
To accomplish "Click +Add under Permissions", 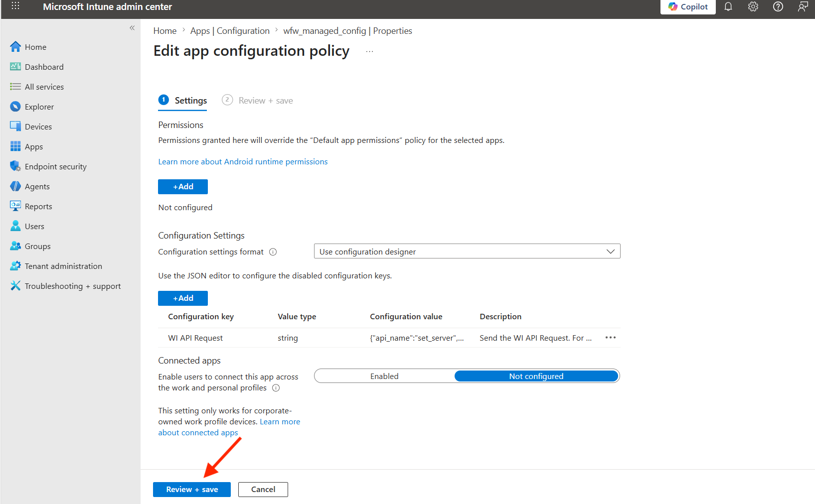I will click(x=183, y=187).
